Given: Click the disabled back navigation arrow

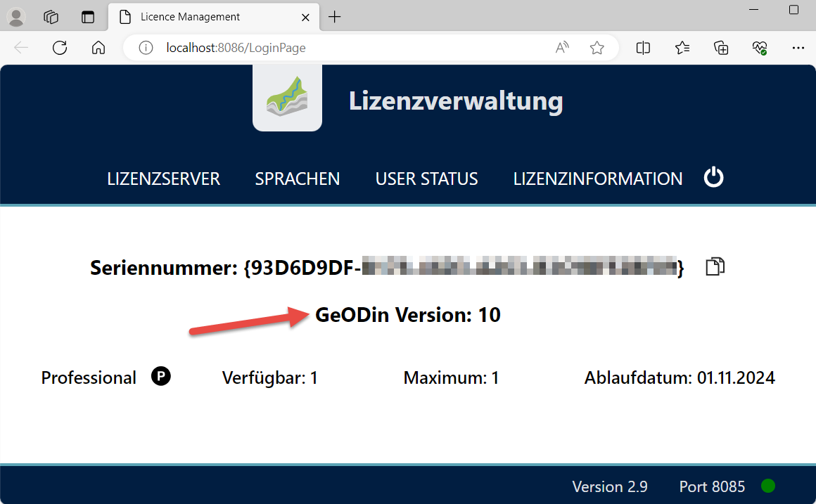Looking at the screenshot, I should (21, 48).
